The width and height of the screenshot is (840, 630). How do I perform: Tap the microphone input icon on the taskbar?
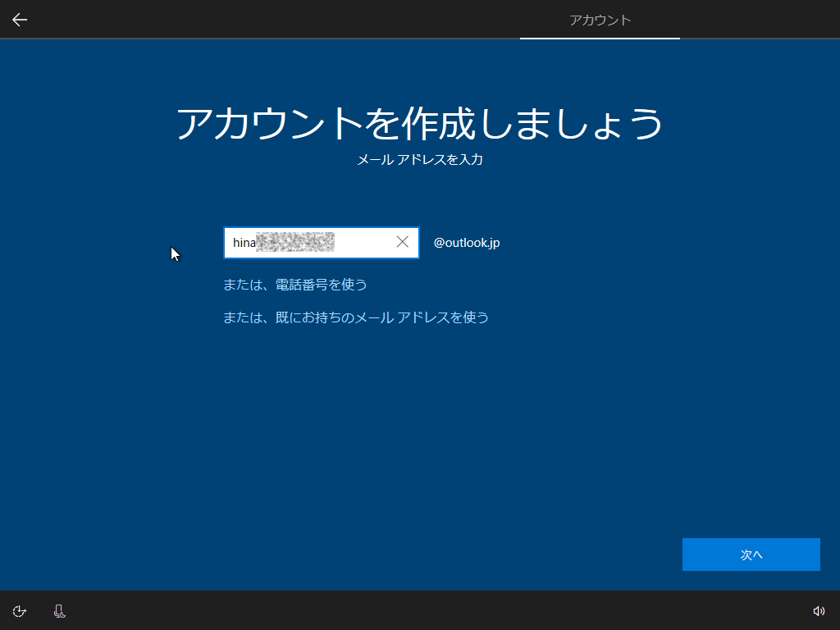click(x=58, y=611)
